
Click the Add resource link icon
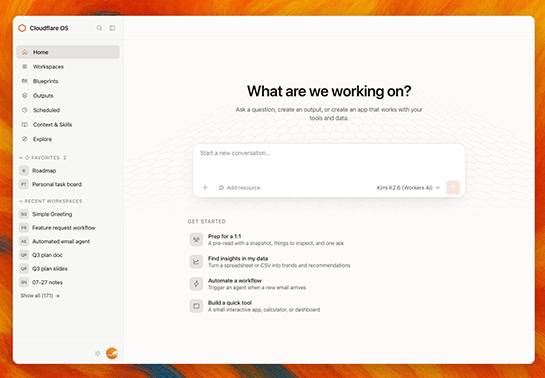221,188
